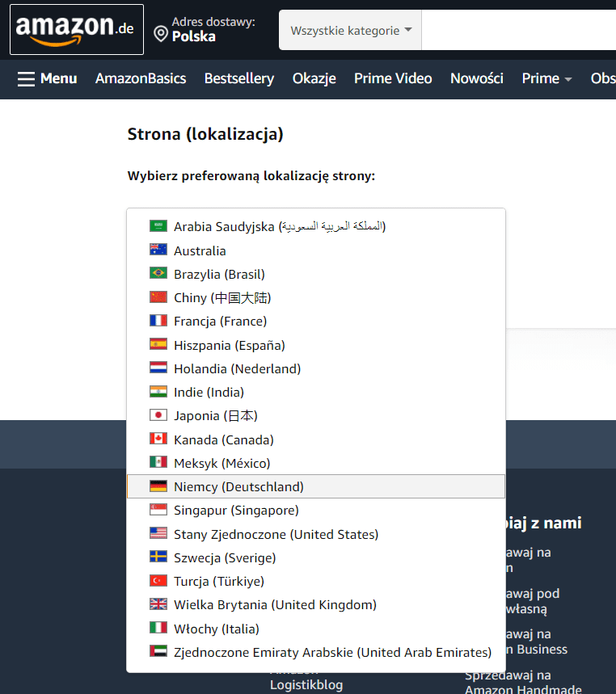Click inside the search input field

tap(518, 30)
